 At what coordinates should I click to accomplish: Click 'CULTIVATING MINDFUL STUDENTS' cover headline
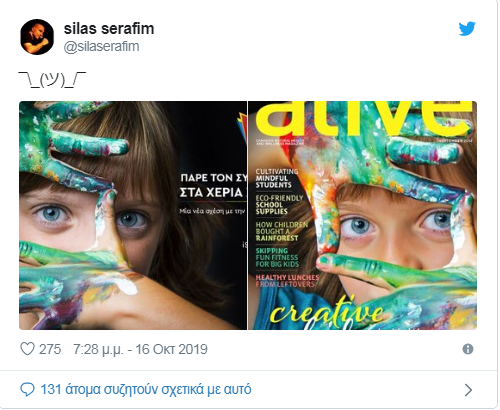click(277, 178)
